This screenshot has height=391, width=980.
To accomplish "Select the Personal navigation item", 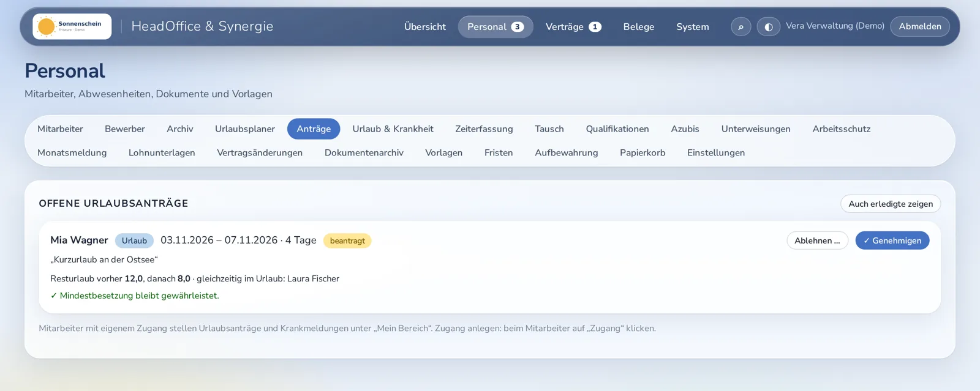I will pos(496,27).
